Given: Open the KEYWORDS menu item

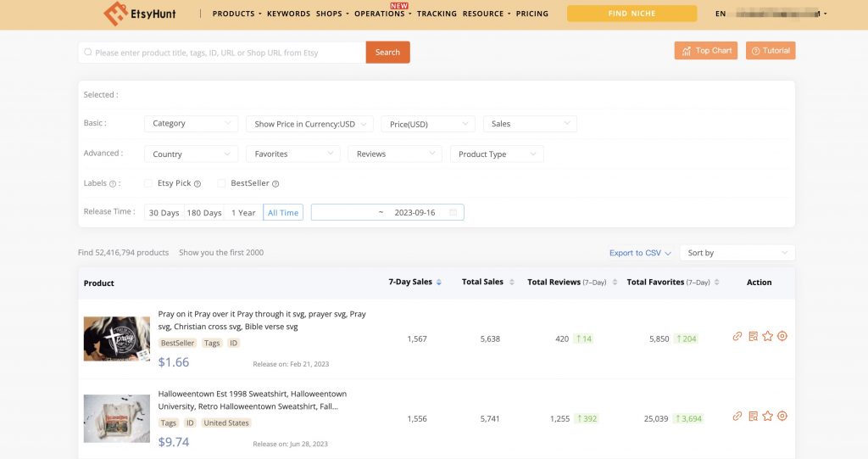Looking at the screenshot, I should 288,14.
